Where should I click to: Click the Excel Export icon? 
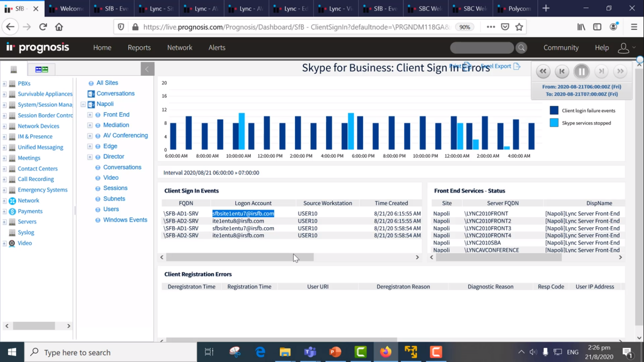517,66
